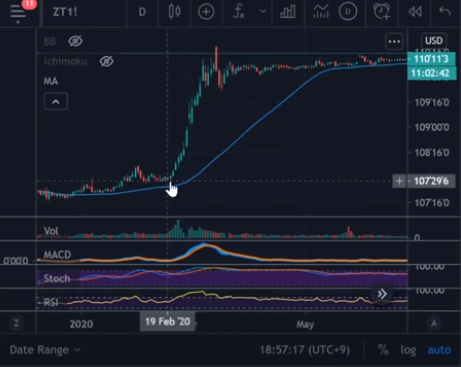Click the 2020 label on time axis
The width and height of the screenshot is (461, 367).
point(81,324)
